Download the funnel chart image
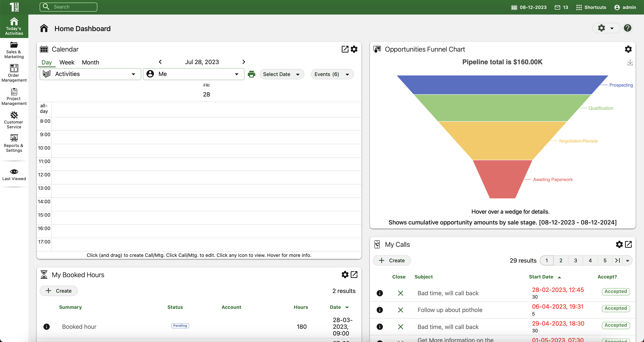The width and height of the screenshot is (644, 342). (630, 63)
